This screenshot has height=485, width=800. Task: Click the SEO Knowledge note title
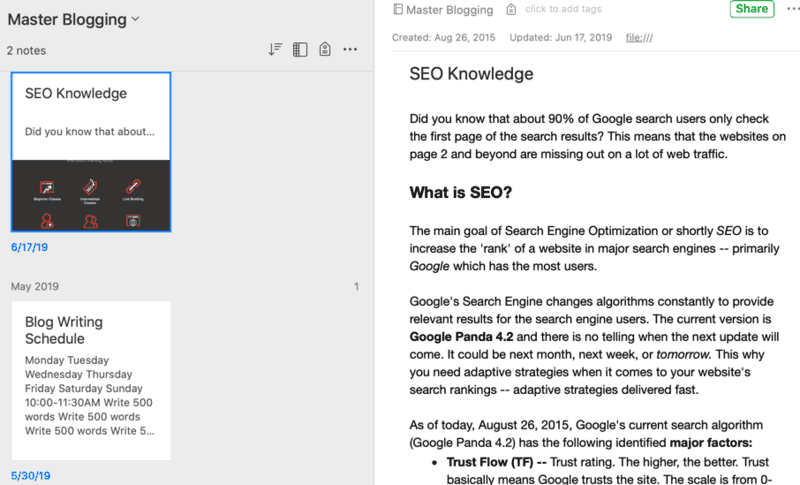click(471, 74)
